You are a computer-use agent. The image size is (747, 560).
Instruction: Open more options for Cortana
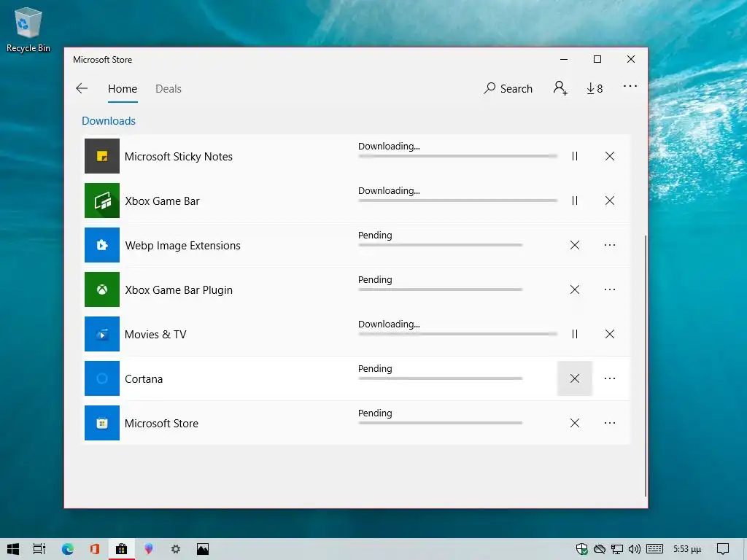[609, 378]
